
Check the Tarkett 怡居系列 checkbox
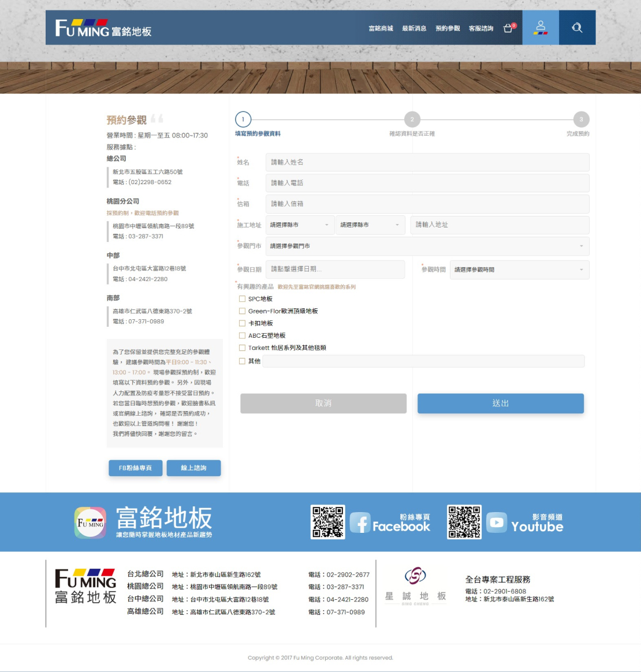coord(242,348)
